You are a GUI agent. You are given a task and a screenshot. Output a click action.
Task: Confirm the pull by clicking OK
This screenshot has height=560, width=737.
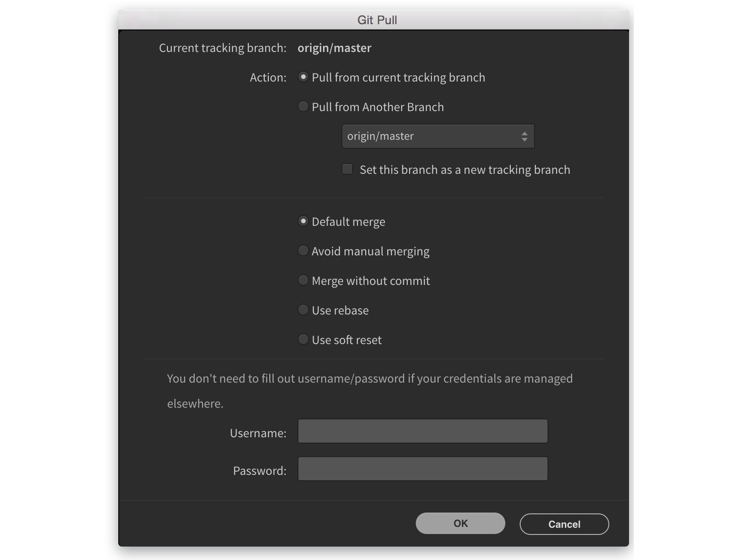coord(460,523)
